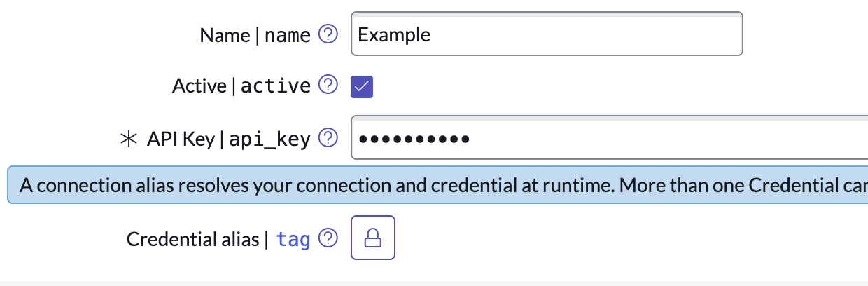Click the API Key label text

[181, 139]
